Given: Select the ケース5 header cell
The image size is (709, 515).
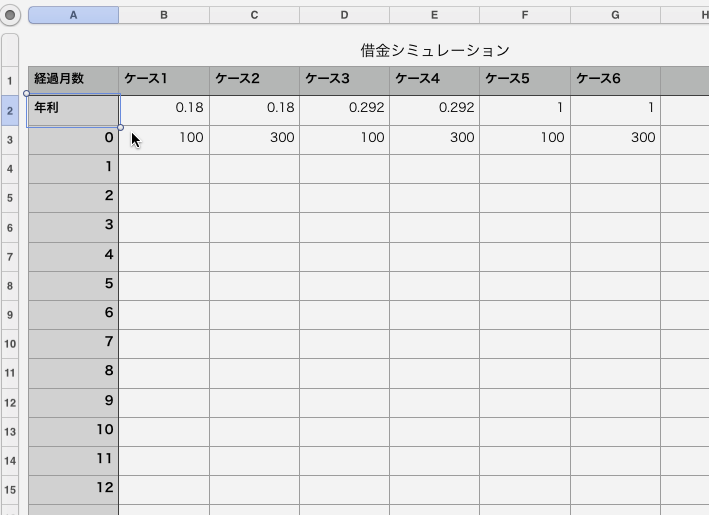Looking at the screenshot, I should [x=525, y=81].
